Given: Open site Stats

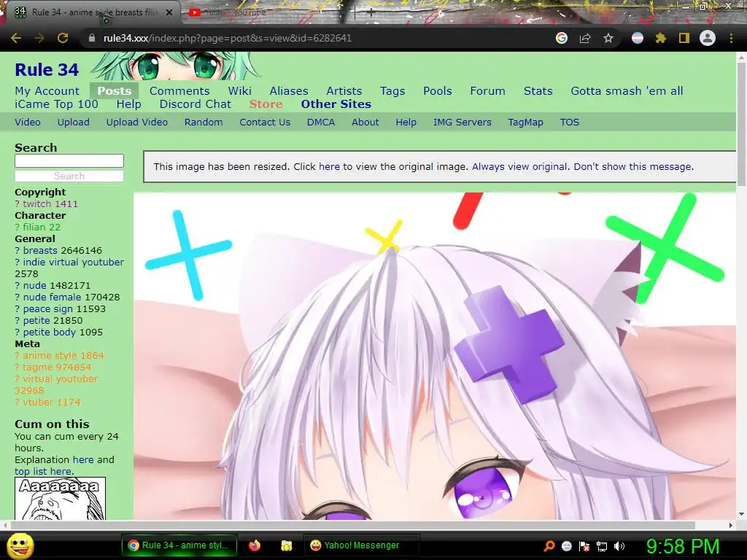Looking at the screenshot, I should click(538, 91).
